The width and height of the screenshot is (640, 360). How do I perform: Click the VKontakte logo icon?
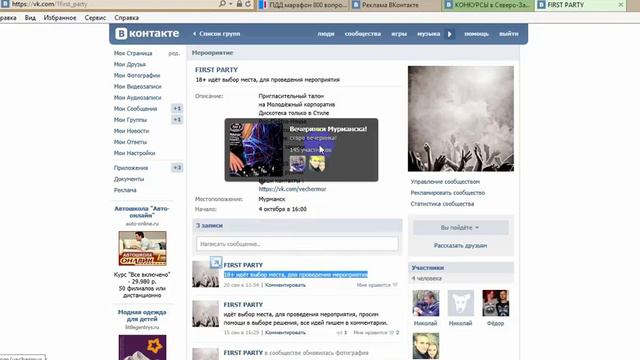coord(121,33)
